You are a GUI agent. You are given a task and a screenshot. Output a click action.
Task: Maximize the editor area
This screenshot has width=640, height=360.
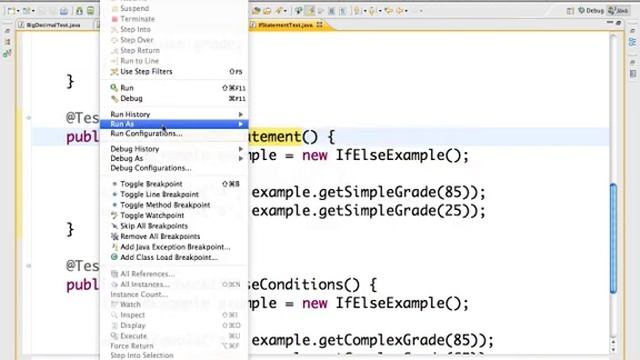coord(619,23)
